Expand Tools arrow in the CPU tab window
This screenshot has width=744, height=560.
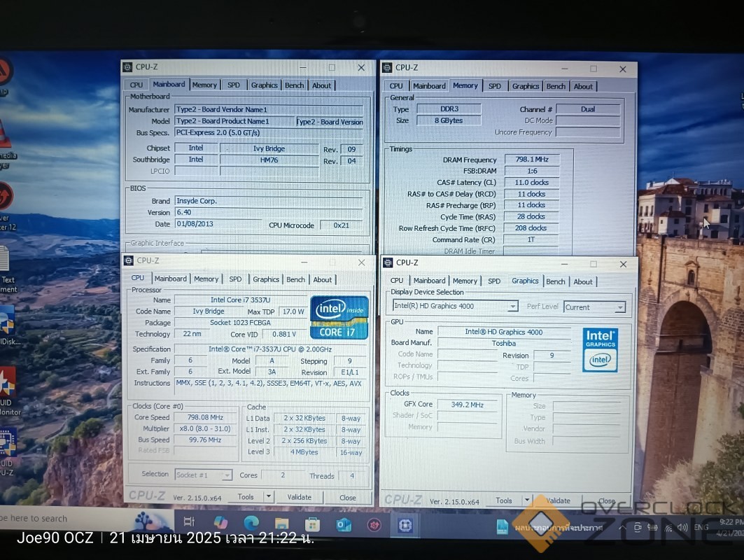pos(267,497)
